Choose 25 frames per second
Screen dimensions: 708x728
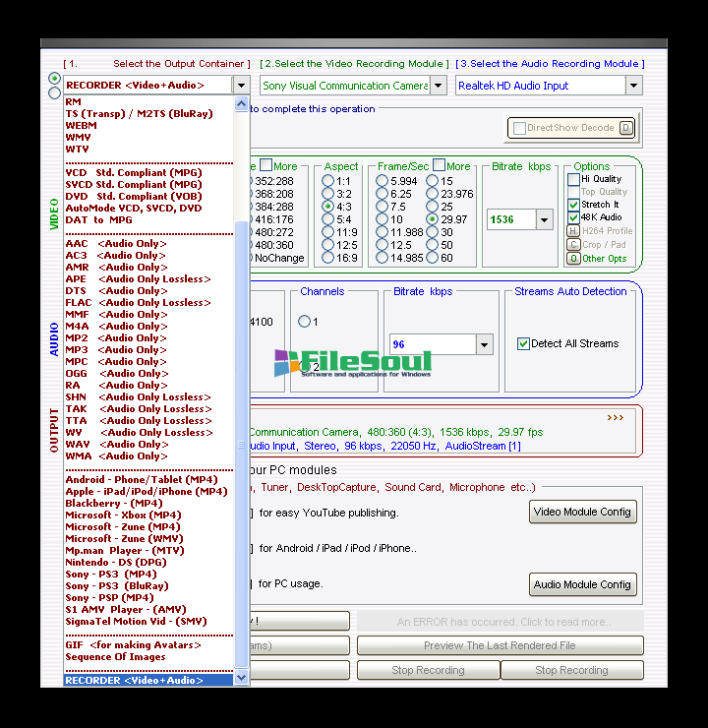[433, 208]
